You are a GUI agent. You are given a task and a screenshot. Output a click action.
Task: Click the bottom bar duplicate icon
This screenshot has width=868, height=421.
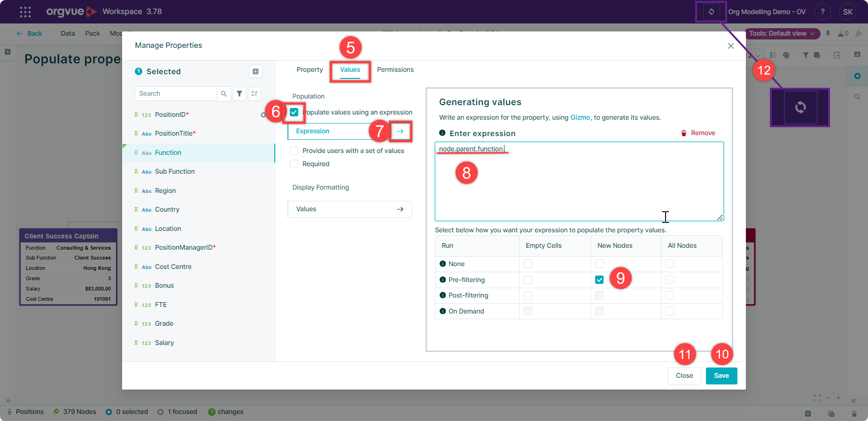(831, 413)
